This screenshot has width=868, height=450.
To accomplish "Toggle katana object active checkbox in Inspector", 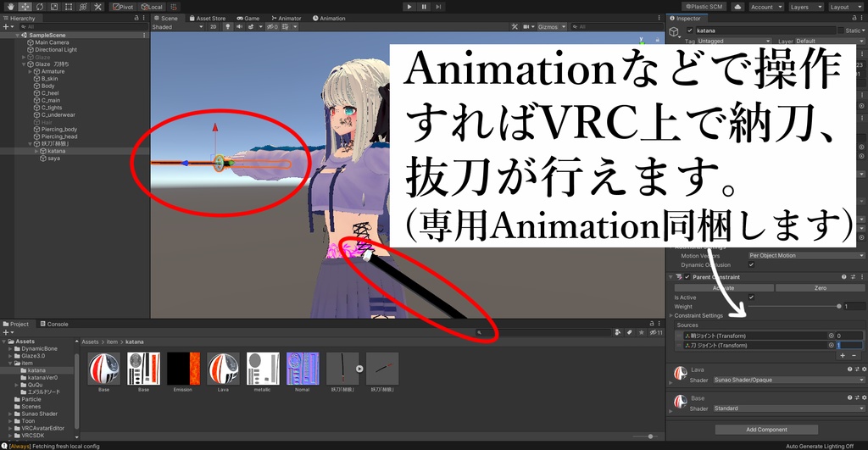I will click(690, 31).
